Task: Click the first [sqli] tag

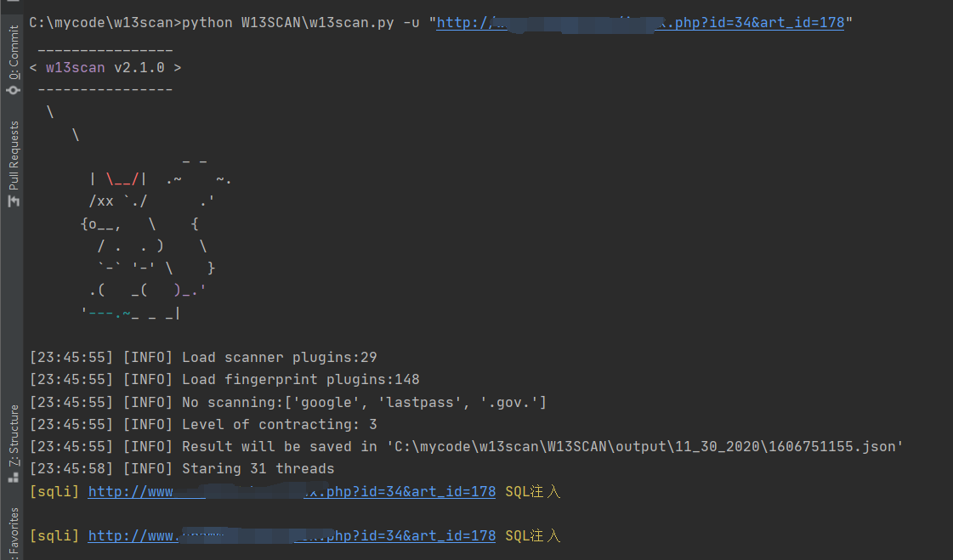Action: pos(54,491)
